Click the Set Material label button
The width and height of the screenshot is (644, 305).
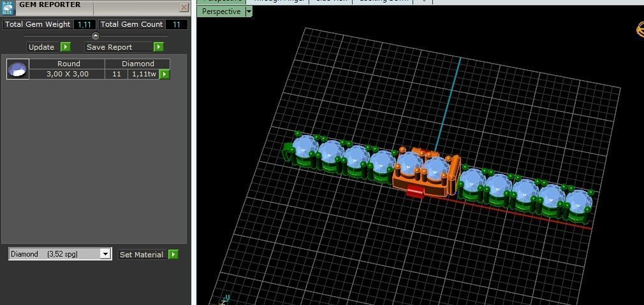pos(143,255)
